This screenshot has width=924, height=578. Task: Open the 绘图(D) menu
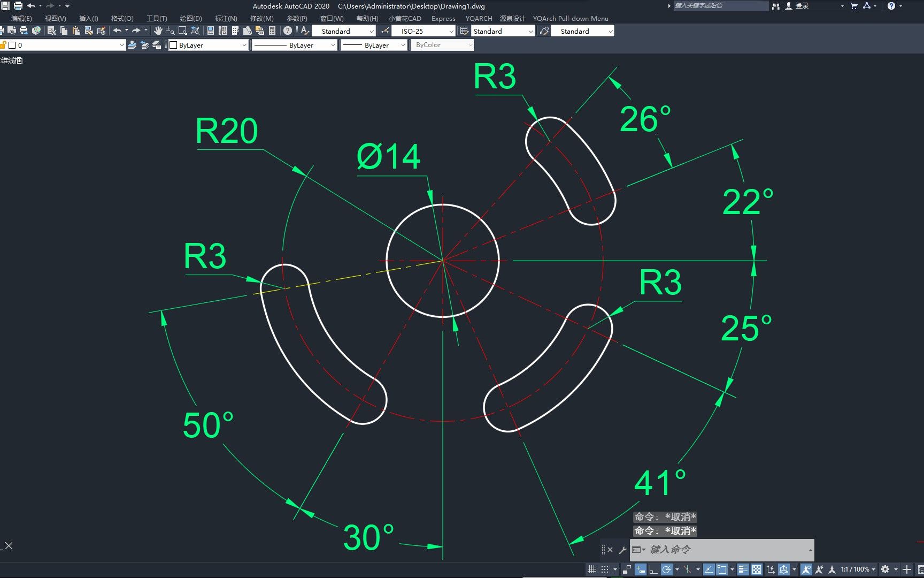pyautogui.click(x=191, y=18)
